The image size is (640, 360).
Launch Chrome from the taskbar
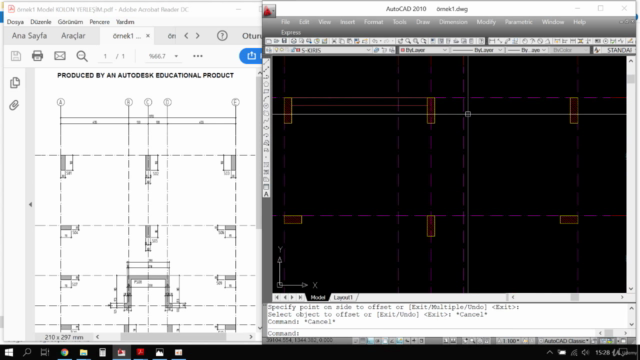pos(64,352)
